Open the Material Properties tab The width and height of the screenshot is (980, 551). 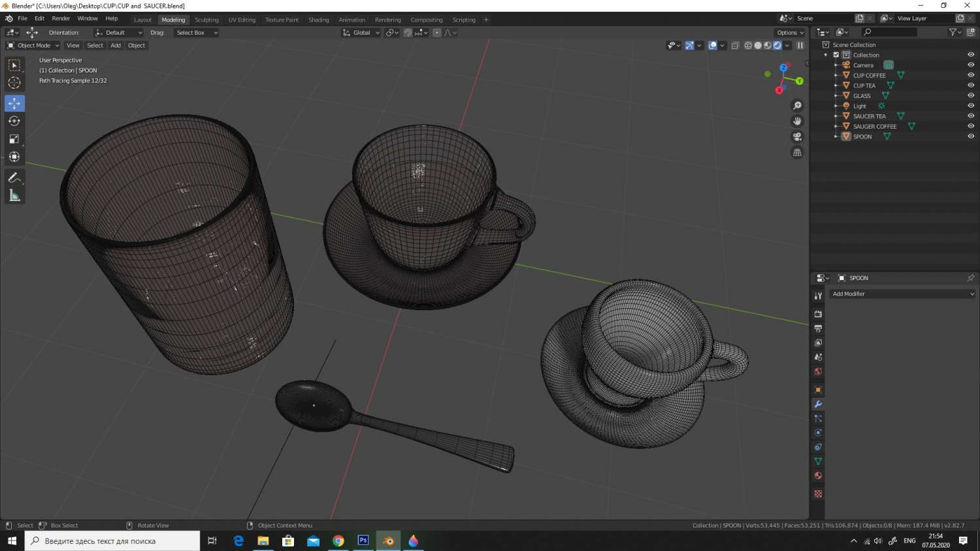pos(817,475)
